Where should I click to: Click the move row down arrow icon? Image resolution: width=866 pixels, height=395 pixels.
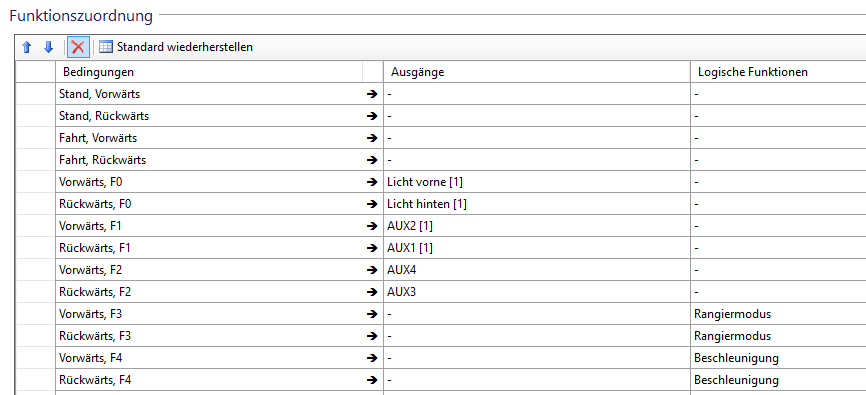tap(49, 47)
